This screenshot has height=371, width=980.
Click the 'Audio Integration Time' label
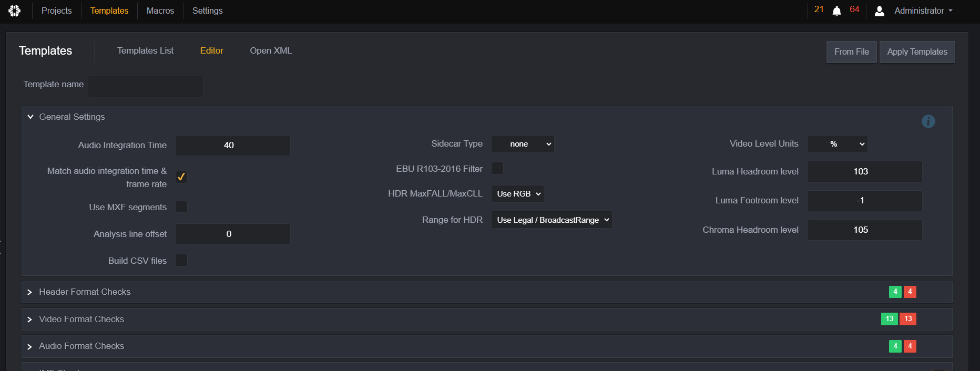122,145
